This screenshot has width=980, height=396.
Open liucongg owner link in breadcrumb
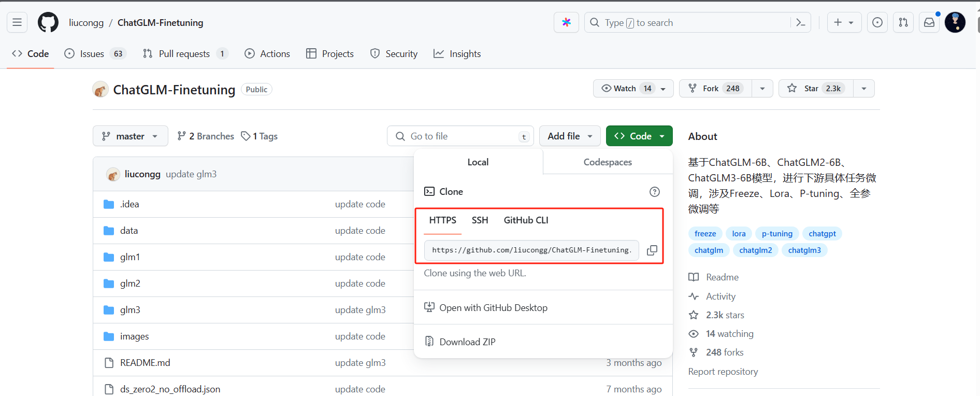(87, 23)
